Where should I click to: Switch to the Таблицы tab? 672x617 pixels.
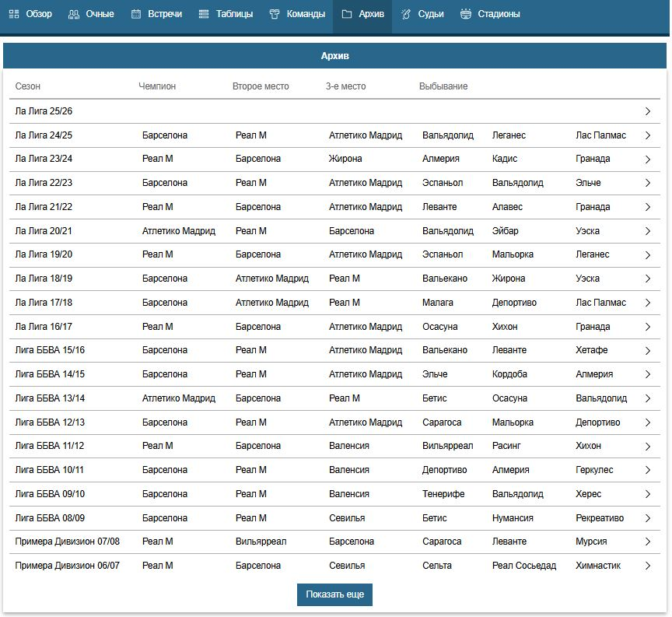[234, 14]
